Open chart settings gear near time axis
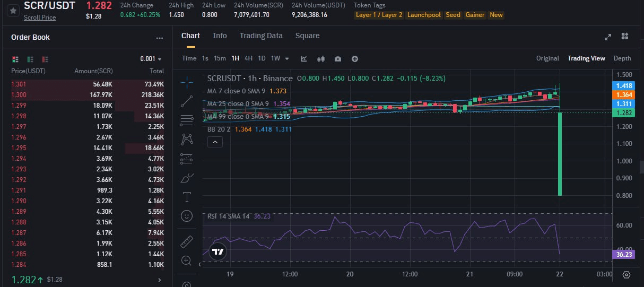Viewport: 644px width, 287px height. [626, 275]
